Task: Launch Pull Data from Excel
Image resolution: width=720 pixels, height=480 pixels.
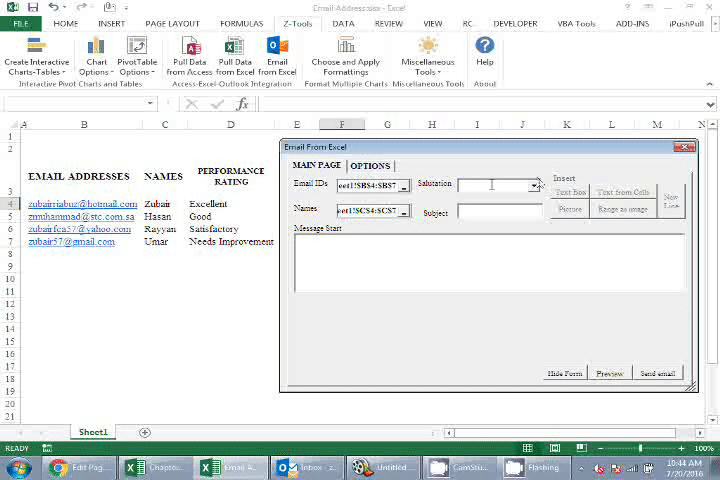Action: tap(235, 56)
